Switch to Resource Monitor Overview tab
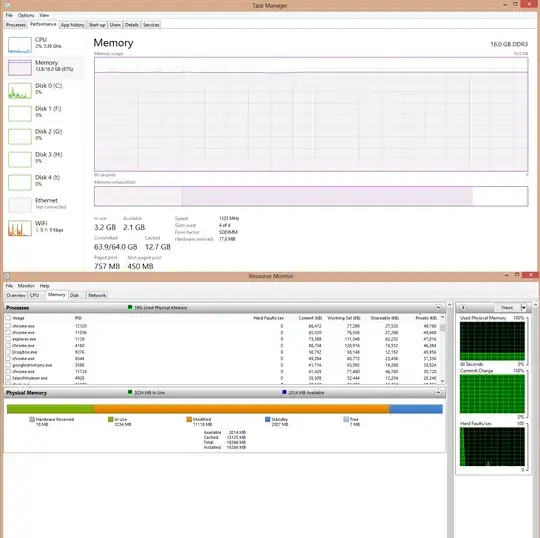This screenshot has height=538, width=540. point(16,295)
